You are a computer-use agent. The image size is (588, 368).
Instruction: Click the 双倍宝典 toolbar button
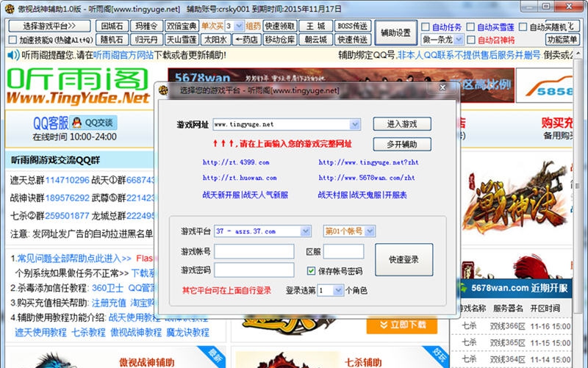point(182,26)
